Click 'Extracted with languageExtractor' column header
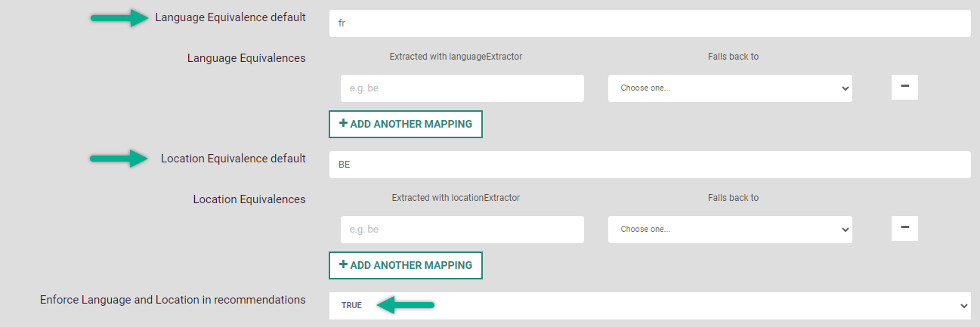980x327 pixels. (x=456, y=57)
